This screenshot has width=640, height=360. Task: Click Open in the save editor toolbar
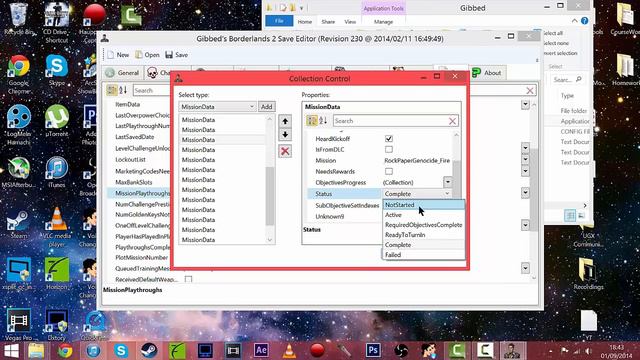(x=147, y=55)
